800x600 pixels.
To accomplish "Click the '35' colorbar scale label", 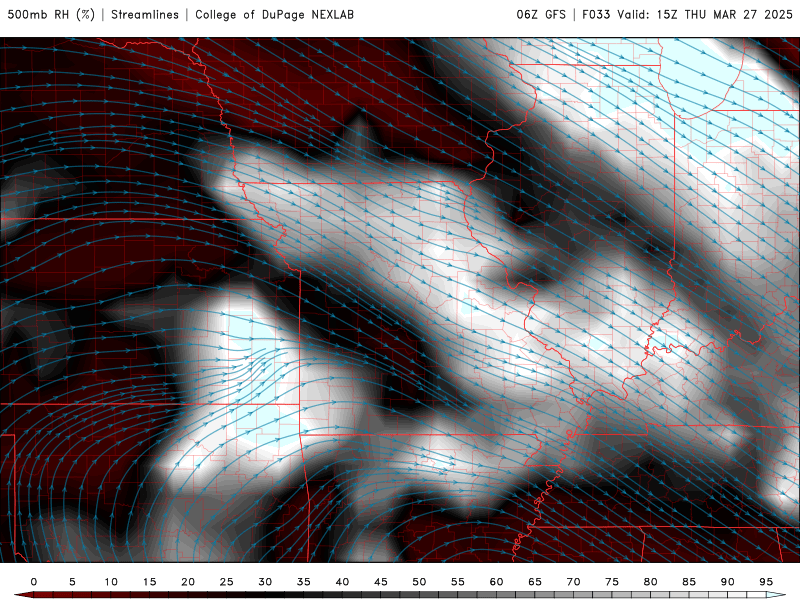I will (304, 582).
